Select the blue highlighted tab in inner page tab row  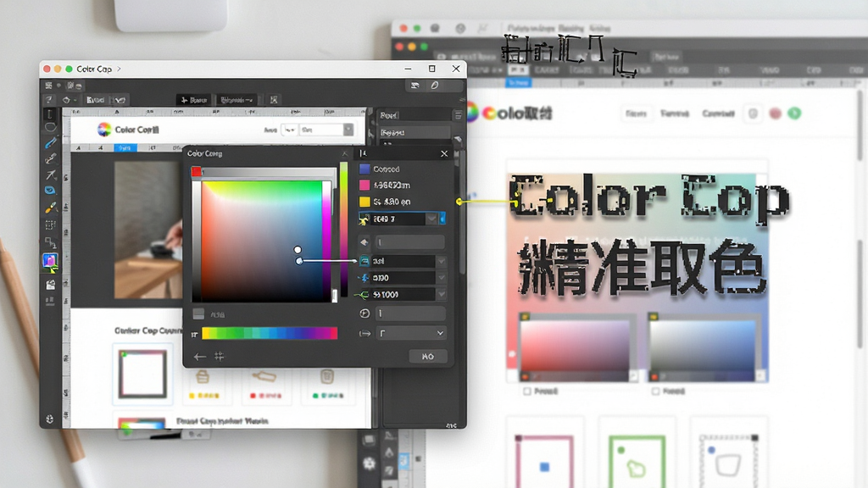125,148
